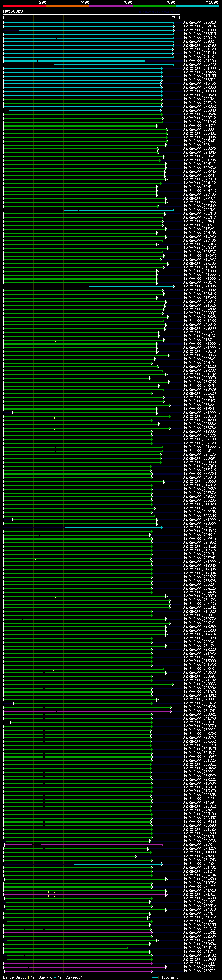Click label UniRef100_B5TYU1

[x=199, y=867]
